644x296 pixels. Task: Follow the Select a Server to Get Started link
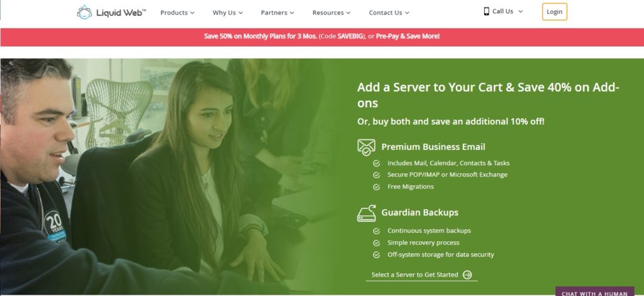(415, 275)
